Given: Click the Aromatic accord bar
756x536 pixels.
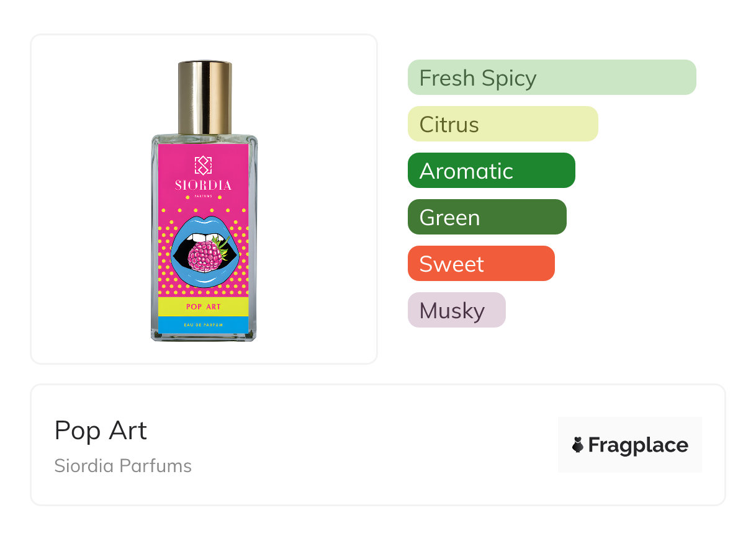Looking at the screenshot, I should (491, 171).
